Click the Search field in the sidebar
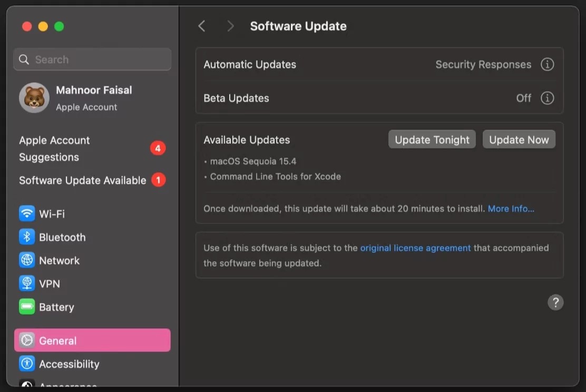The image size is (586, 392). click(92, 59)
